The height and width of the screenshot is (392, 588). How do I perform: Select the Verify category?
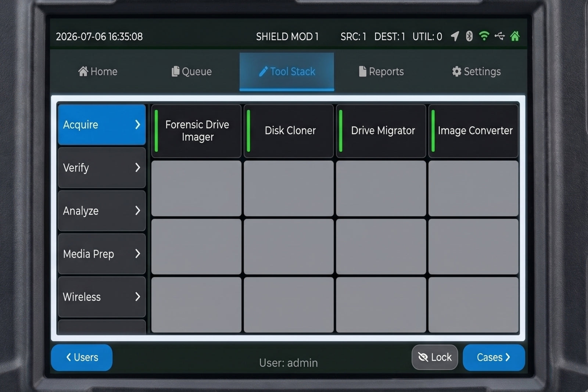[x=102, y=168]
